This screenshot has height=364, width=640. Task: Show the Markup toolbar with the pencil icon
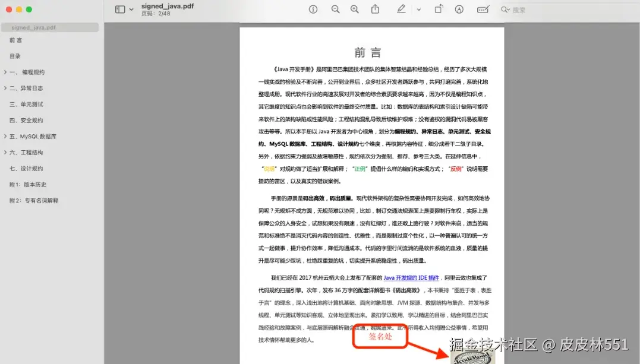pyautogui.click(x=401, y=9)
